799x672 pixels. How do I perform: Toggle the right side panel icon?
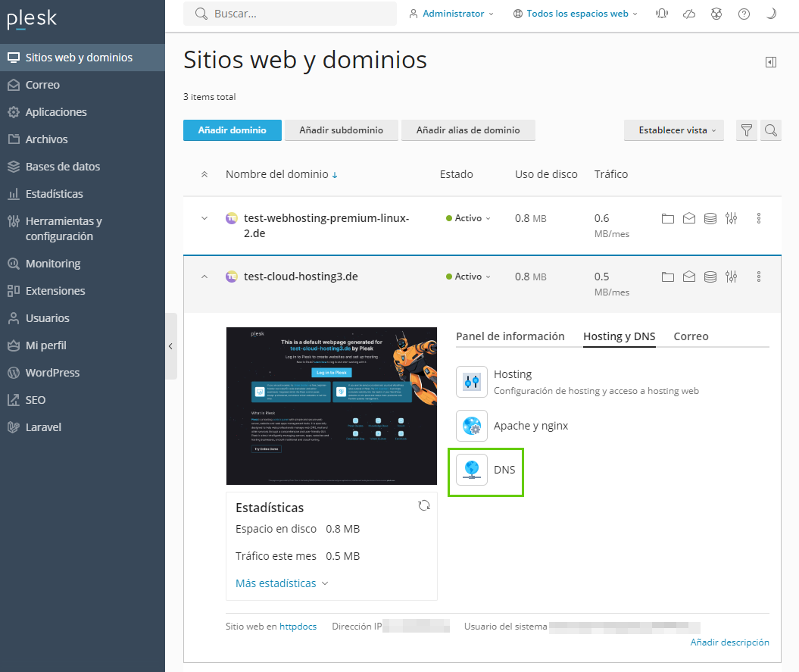click(771, 62)
